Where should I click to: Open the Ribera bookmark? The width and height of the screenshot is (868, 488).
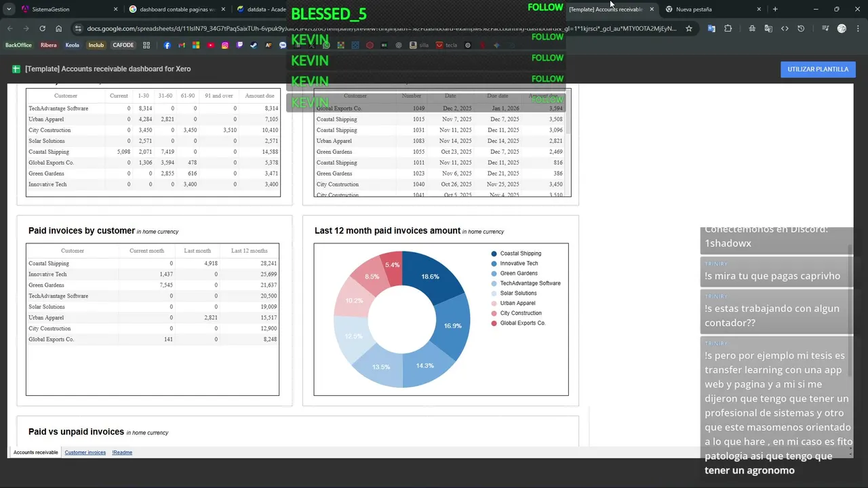coord(49,45)
